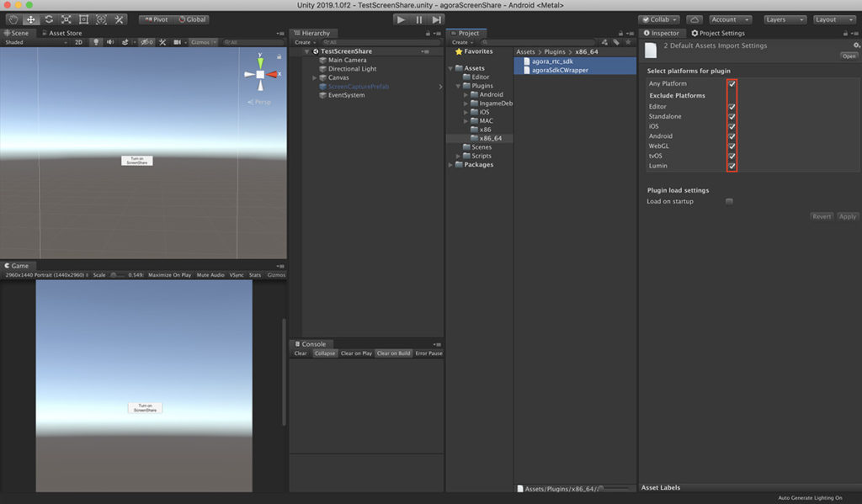Toggle Maximize On Play
The height and width of the screenshot is (504, 862).
[169, 275]
